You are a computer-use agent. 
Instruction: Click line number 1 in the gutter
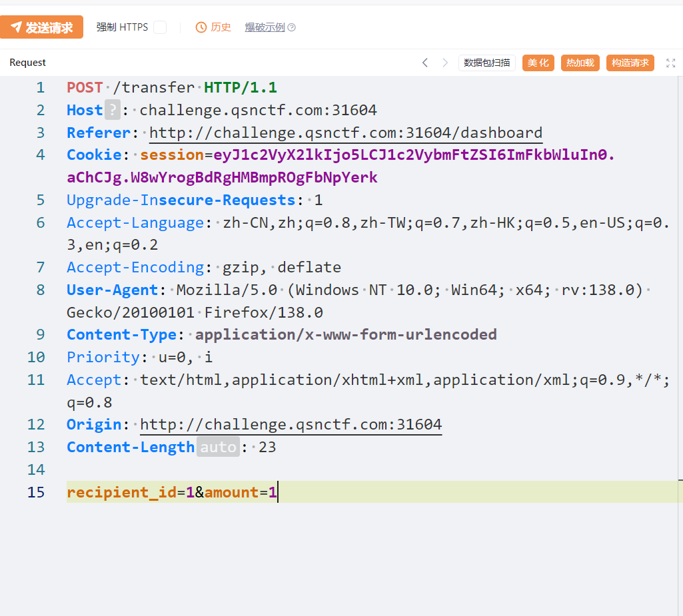[x=41, y=87]
